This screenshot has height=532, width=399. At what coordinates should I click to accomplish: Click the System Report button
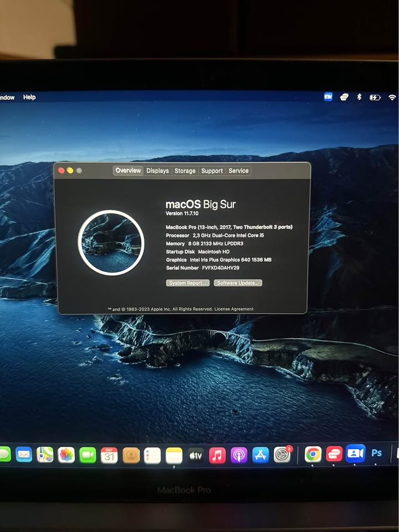tap(188, 283)
